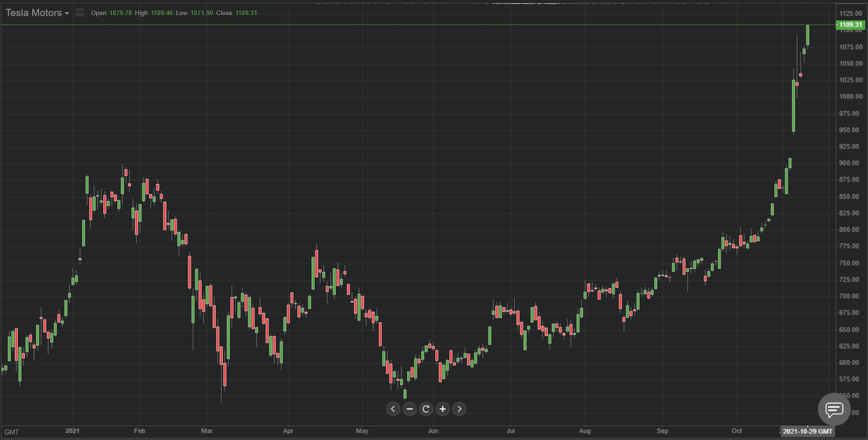Click the High value 1109.46 in the header

click(162, 13)
